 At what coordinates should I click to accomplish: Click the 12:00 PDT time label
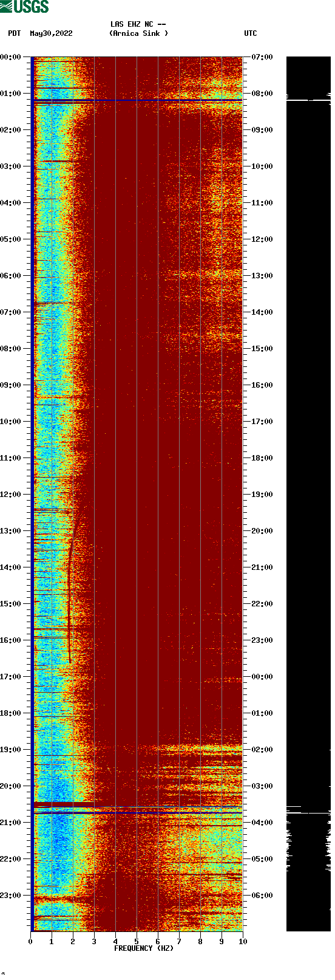(x=10, y=495)
